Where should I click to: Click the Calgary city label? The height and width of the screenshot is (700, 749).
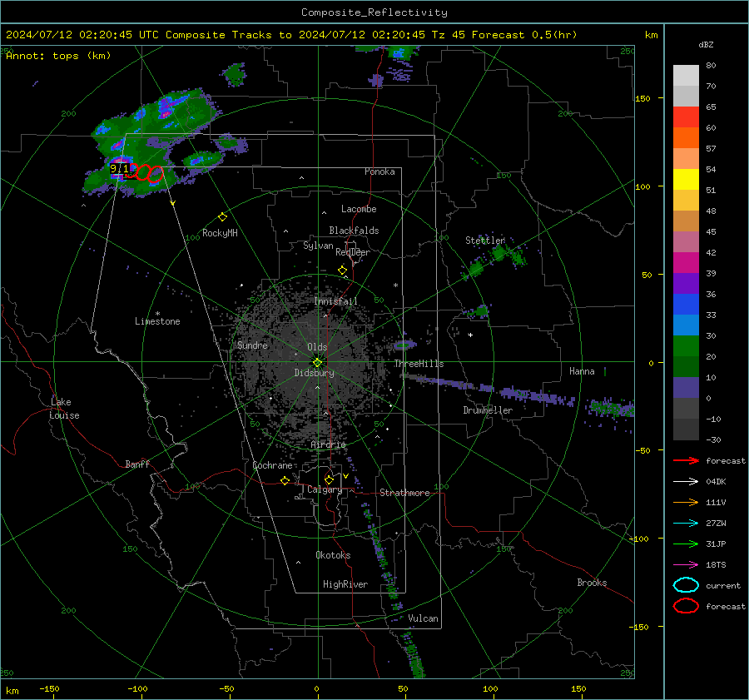click(x=325, y=489)
